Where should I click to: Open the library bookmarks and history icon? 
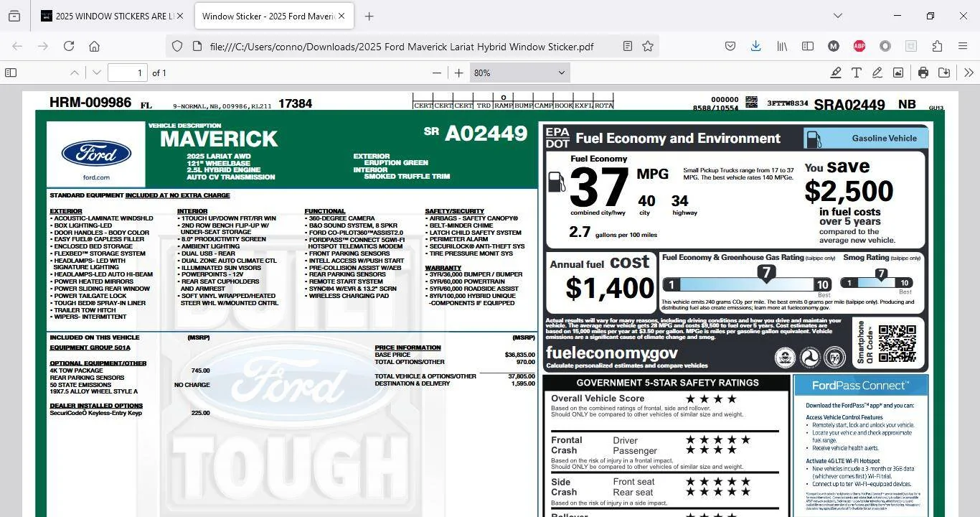[782, 46]
